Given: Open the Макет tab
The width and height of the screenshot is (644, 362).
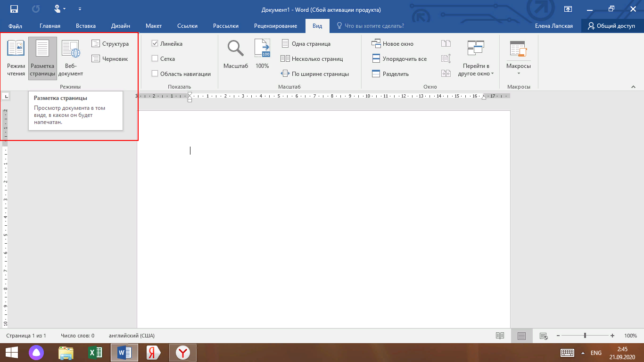Looking at the screenshot, I should (154, 26).
